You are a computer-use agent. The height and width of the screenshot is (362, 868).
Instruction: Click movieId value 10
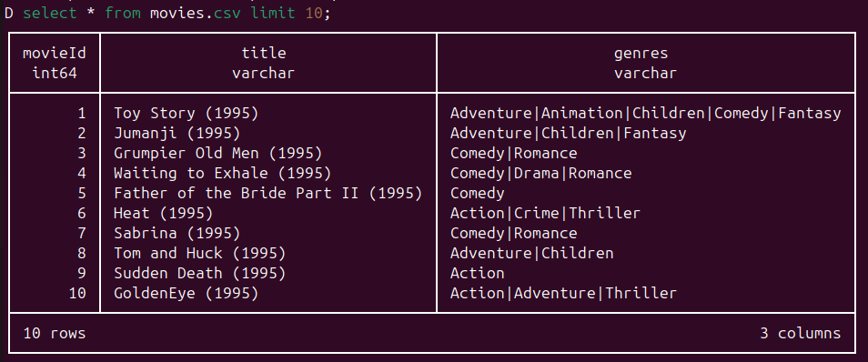pos(77,293)
